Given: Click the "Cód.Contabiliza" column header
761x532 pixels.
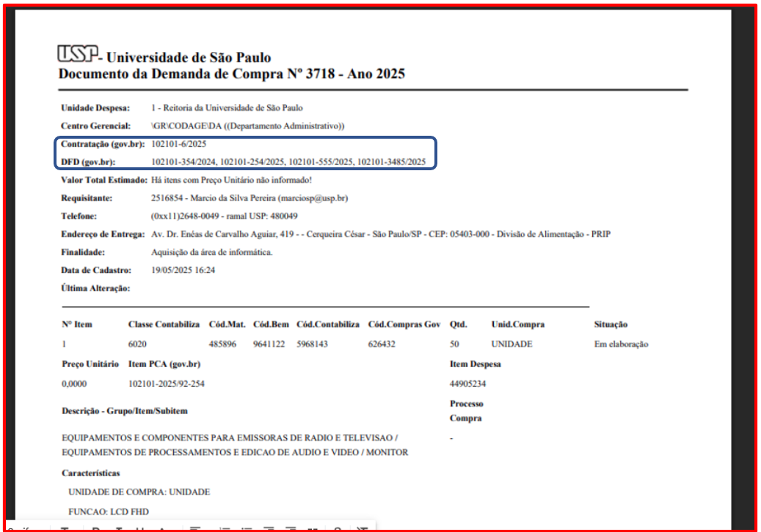Looking at the screenshot, I should (327, 324).
